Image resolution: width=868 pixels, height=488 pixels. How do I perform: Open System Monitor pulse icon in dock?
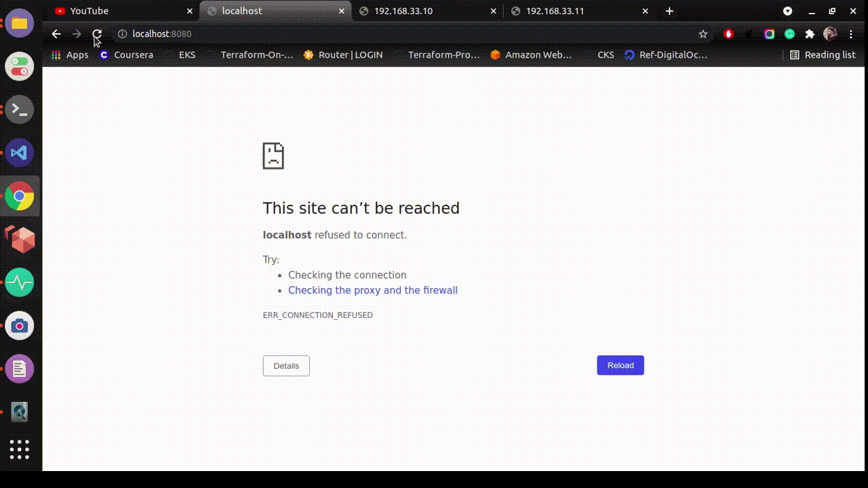tap(20, 282)
